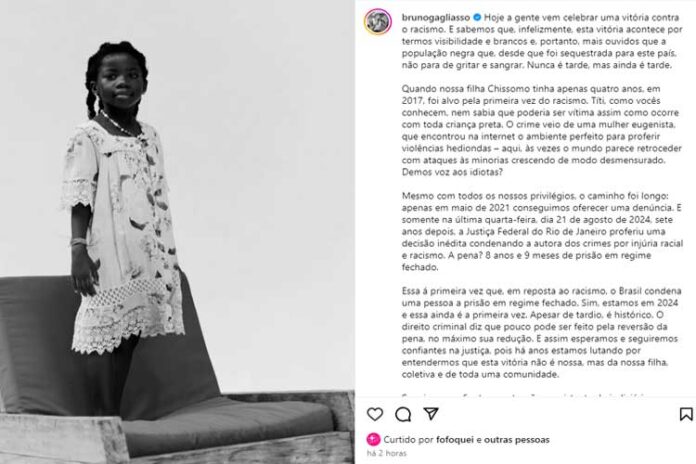Like the post with the heart icon
Screen dimensions: 696x464
pos(375,414)
